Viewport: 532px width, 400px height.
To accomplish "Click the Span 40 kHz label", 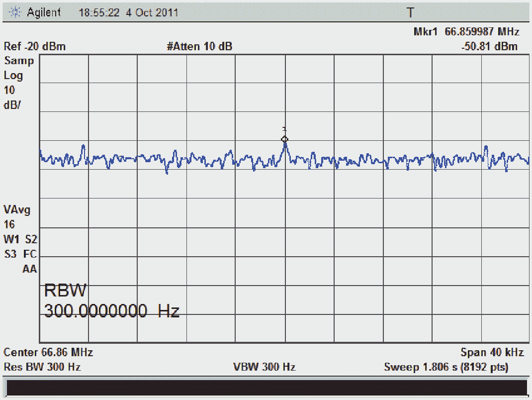I will pyautogui.click(x=492, y=353).
